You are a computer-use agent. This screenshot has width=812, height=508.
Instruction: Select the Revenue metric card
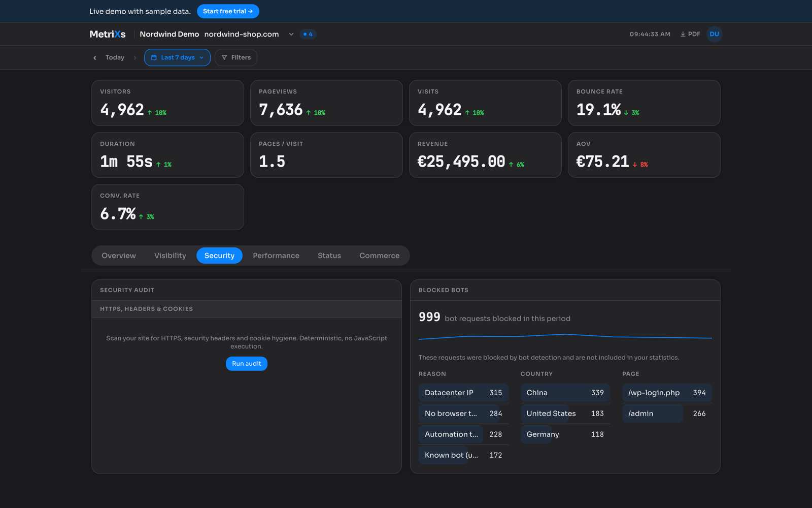485,155
